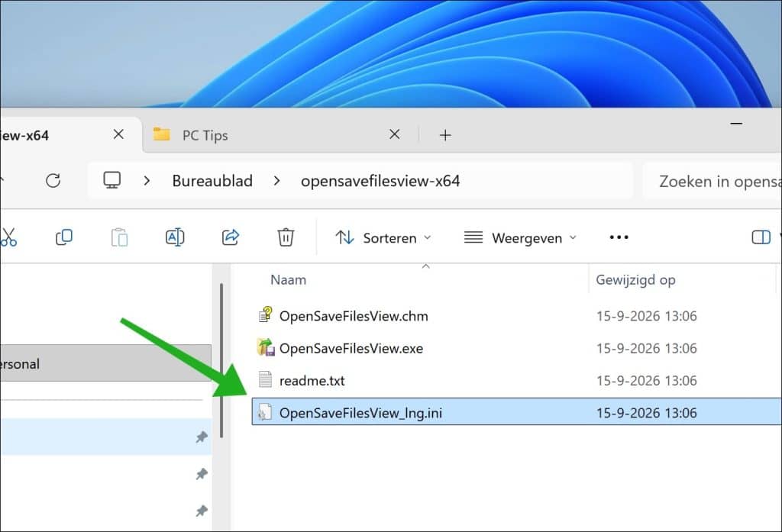Refresh the folder with the reload icon

[53, 180]
